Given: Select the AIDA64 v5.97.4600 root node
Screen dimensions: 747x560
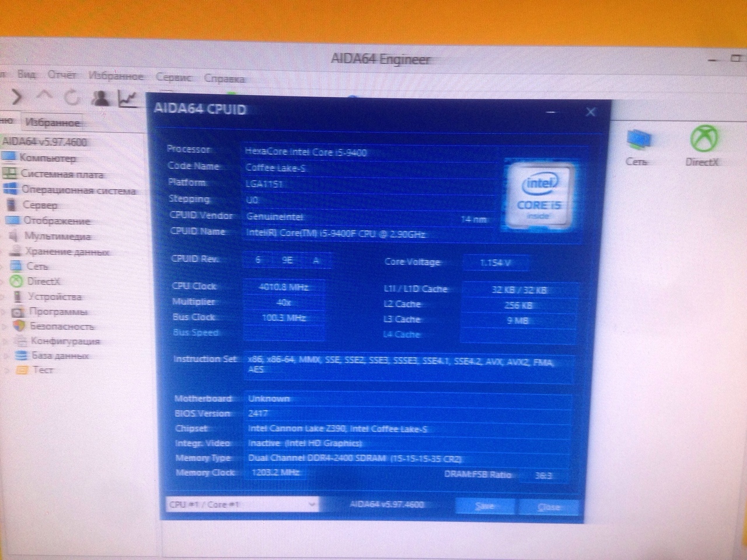Looking at the screenshot, I should point(45,142).
